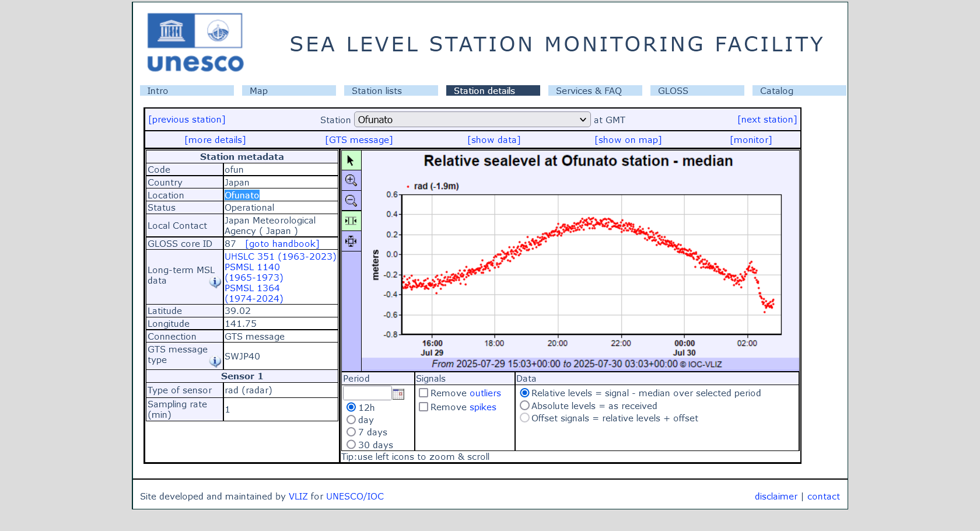This screenshot has width=980, height=531.
Task: Go to the GLOSS tab
Action: click(697, 90)
